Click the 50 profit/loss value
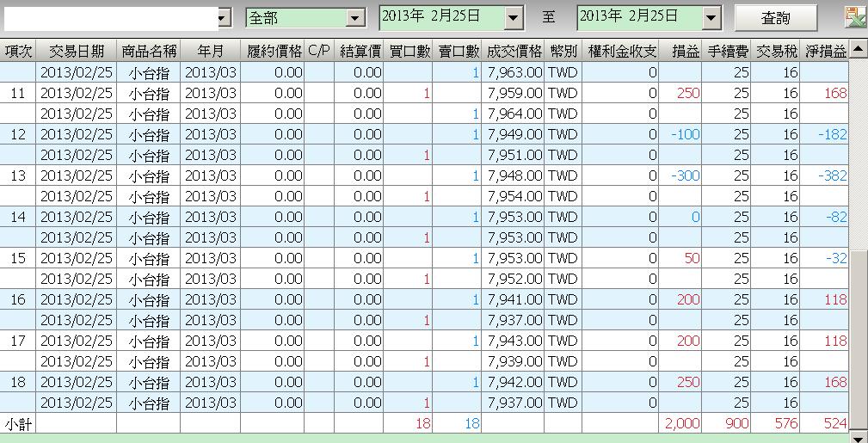This screenshot has width=868, height=443. pyautogui.click(x=692, y=258)
